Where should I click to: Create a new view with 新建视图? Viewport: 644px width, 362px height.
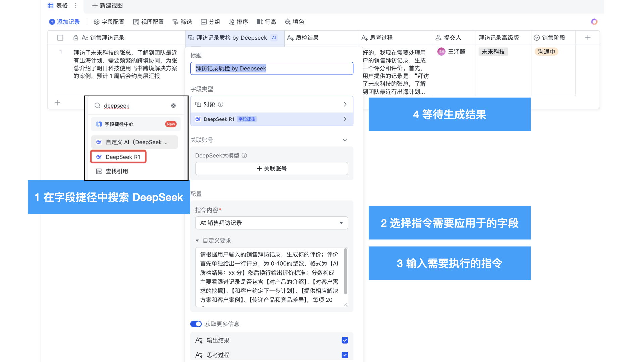107,5
